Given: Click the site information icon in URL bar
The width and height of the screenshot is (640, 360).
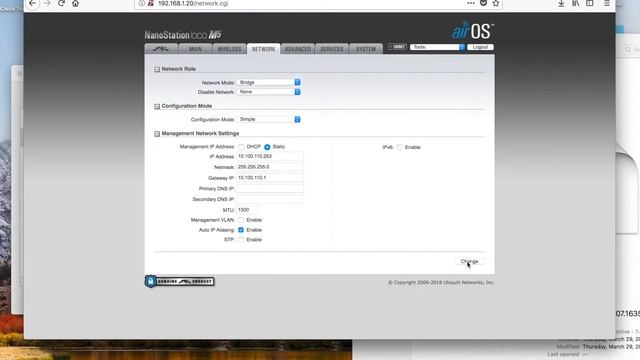Looking at the screenshot, I should [x=142, y=3].
